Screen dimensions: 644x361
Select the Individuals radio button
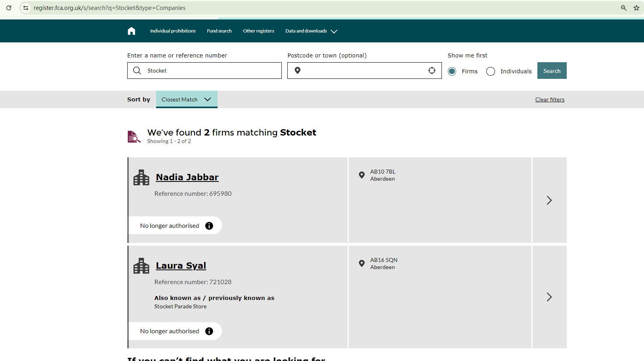click(x=491, y=71)
